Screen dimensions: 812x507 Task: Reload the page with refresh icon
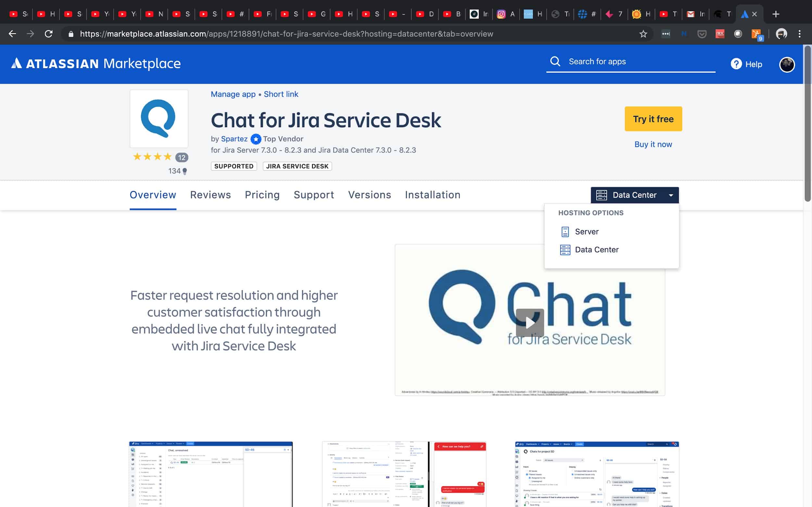point(49,34)
